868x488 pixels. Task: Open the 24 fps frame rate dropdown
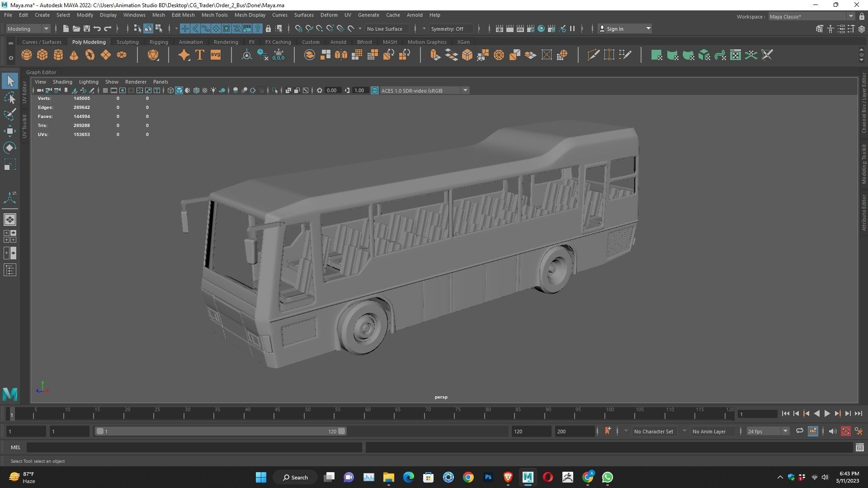(768, 431)
